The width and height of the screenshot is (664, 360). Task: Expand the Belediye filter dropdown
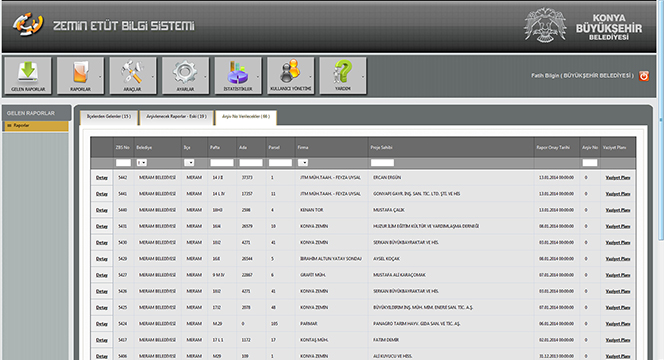141,163
